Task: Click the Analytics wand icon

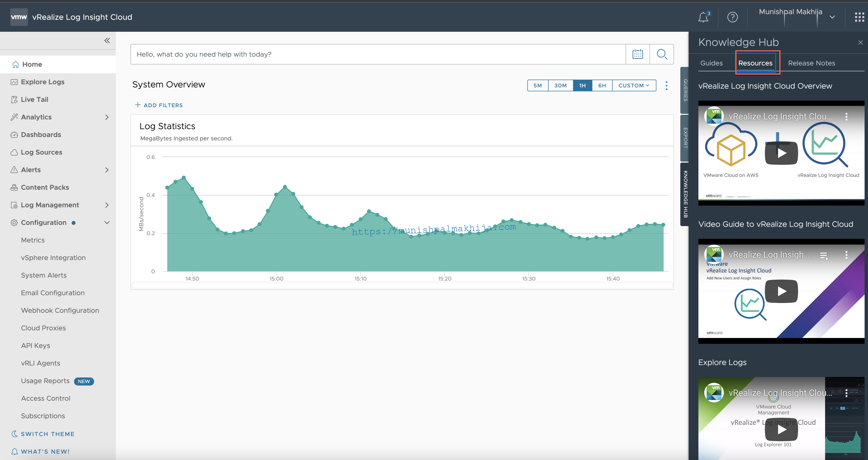Action: pos(14,117)
